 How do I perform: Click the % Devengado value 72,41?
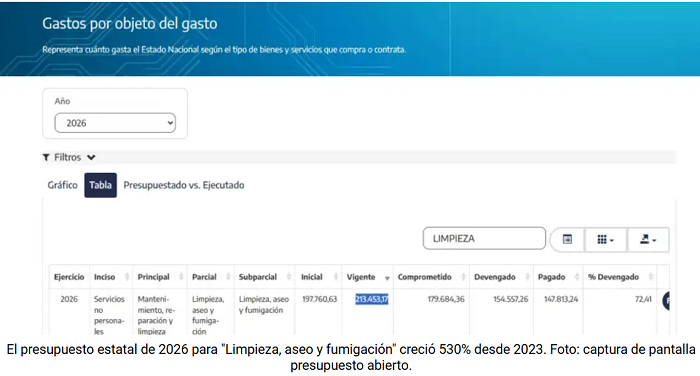pyautogui.click(x=643, y=299)
